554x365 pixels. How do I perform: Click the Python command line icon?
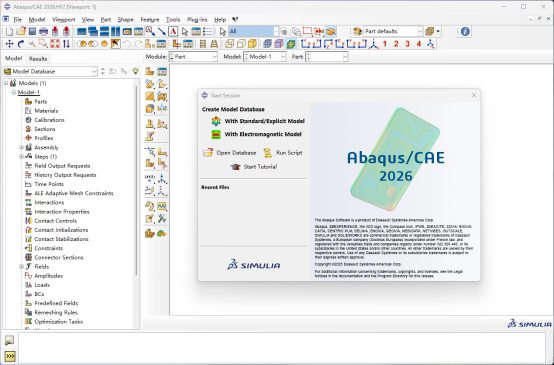pos(10,356)
